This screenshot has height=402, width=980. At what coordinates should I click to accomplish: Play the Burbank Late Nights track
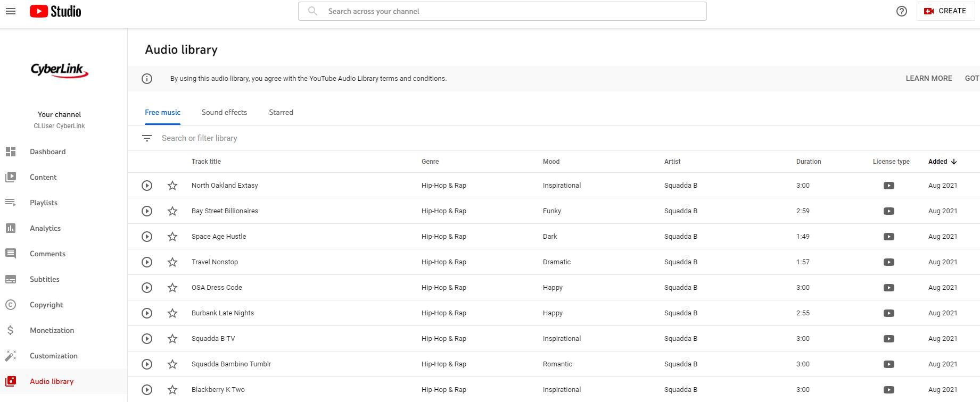click(x=147, y=313)
